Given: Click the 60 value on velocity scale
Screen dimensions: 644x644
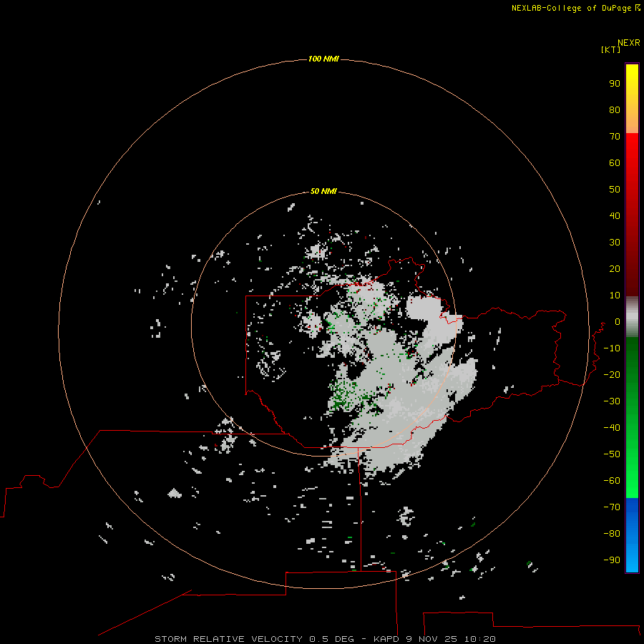Looking at the screenshot, I should click(615, 162).
